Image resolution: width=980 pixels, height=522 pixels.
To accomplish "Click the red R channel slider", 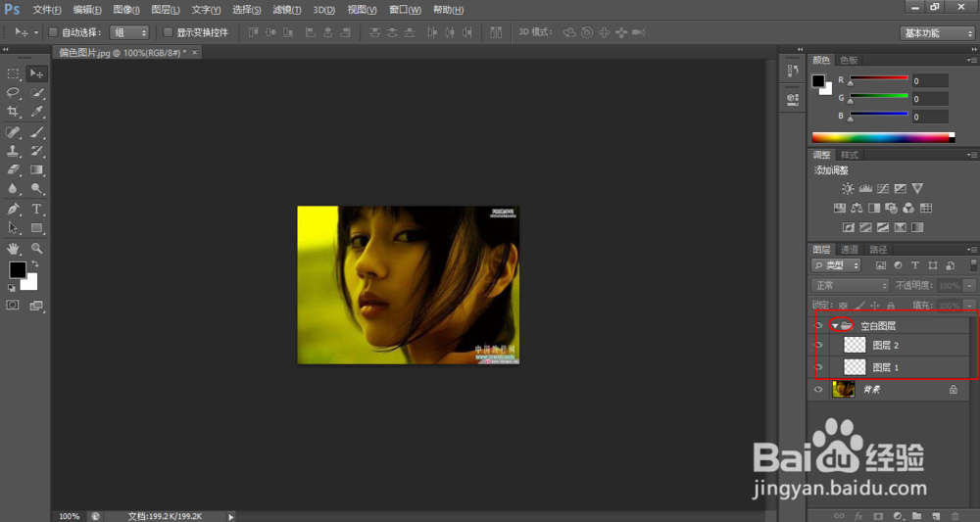I will [878, 78].
